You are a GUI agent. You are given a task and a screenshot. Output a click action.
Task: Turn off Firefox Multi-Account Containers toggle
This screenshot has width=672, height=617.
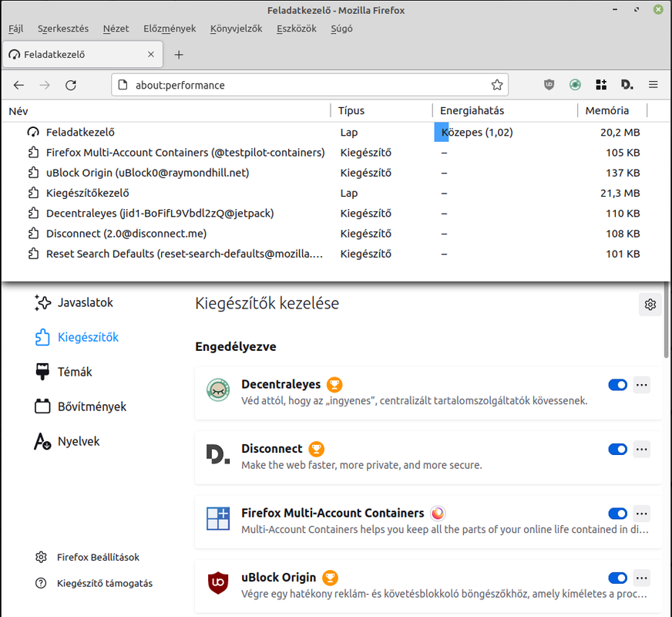pos(617,513)
